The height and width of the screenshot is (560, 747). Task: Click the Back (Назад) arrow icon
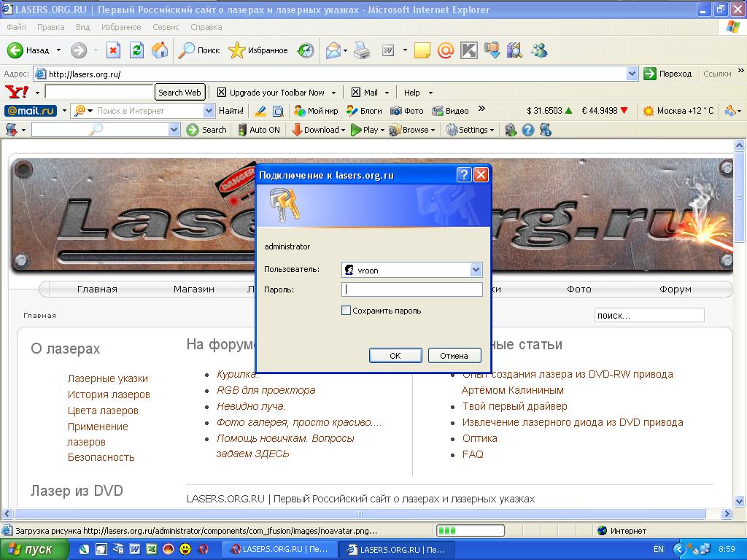pyautogui.click(x=15, y=50)
